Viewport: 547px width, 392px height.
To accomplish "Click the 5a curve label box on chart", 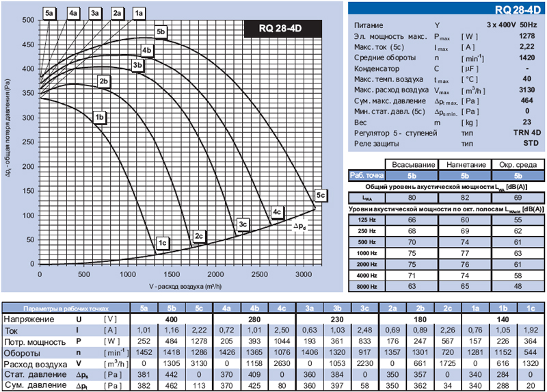I will click(x=49, y=13).
